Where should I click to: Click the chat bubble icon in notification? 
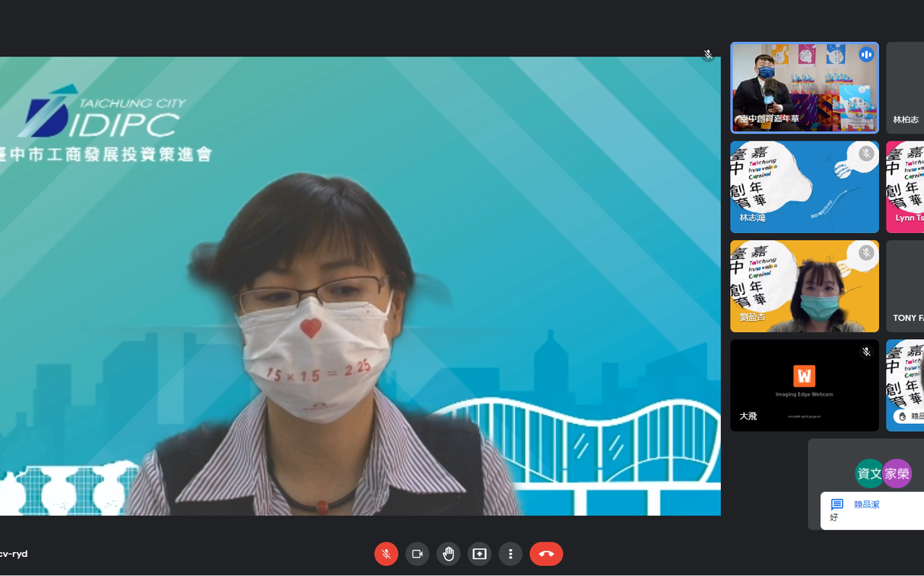click(837, 504)
